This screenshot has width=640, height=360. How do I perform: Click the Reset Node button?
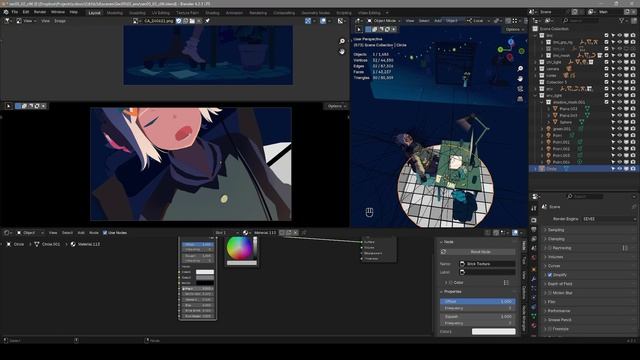coord(478,252)
